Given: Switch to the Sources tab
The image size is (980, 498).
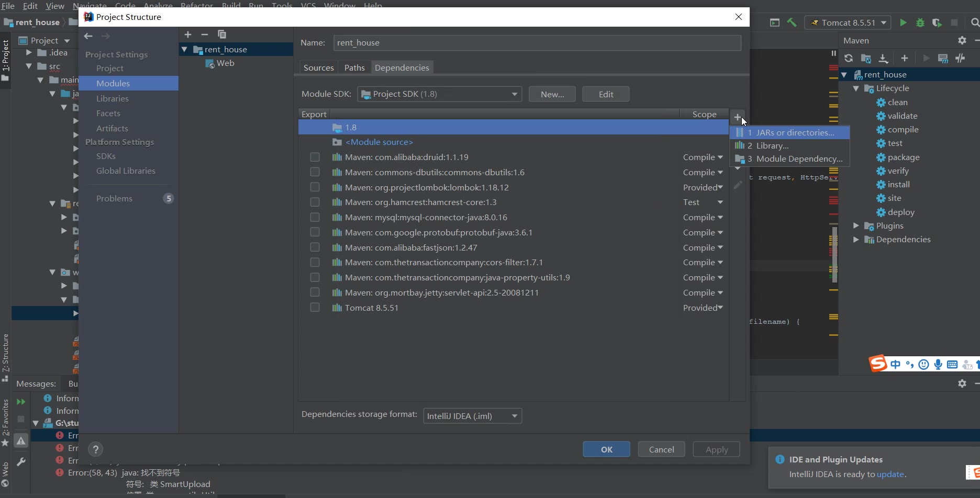Looking at the screenshot, I should [318, 67].
